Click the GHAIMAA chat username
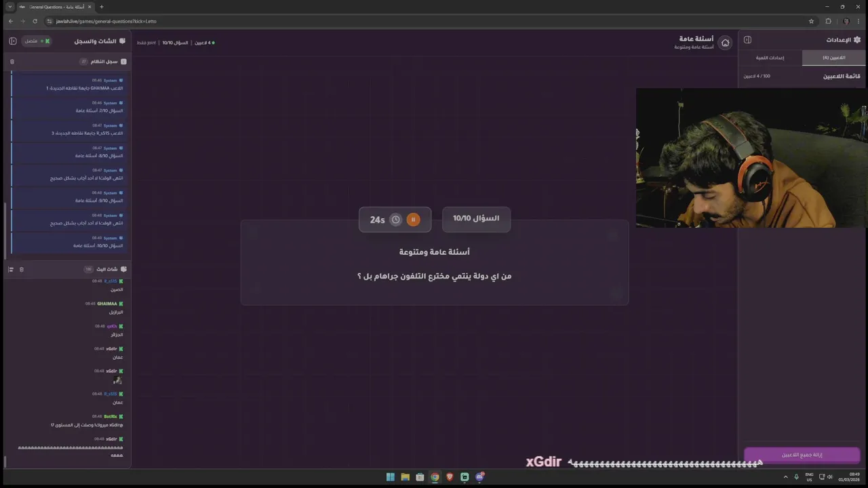 coord(107,304)
